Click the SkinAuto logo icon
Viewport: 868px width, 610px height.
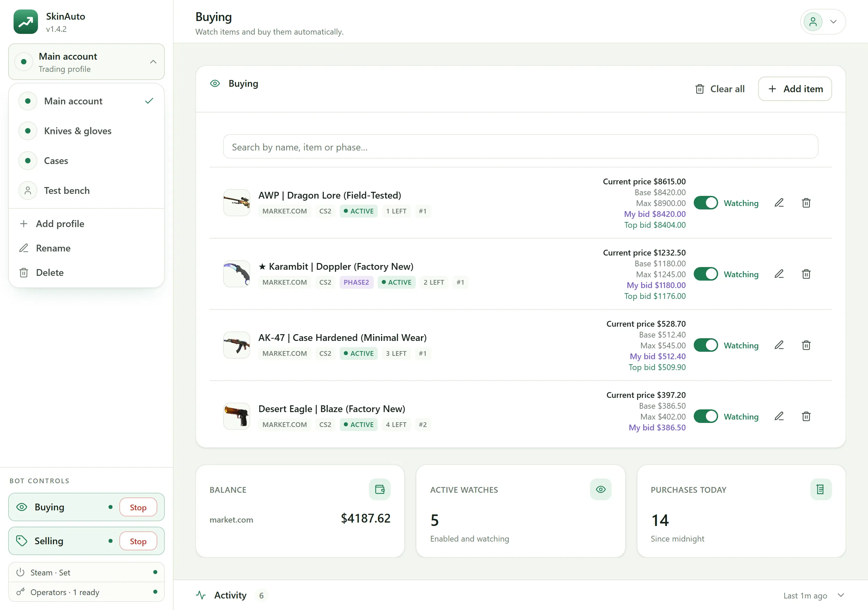click(26, 22)
